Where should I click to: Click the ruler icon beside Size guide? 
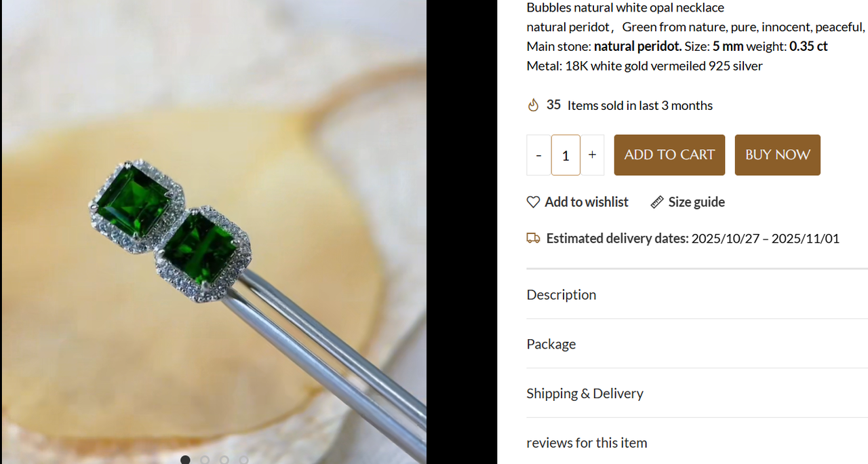pos(656,202)
